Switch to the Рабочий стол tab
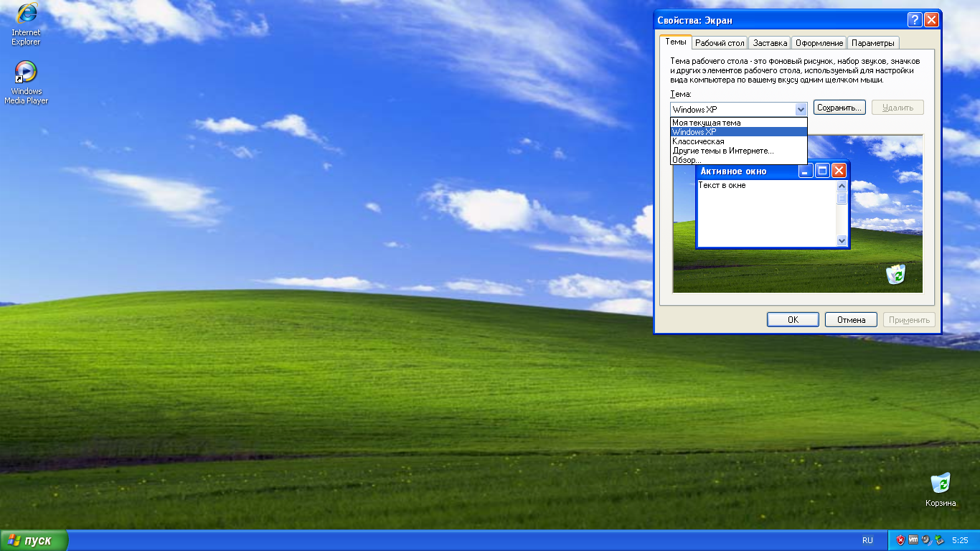This screenshot has width=980, height=551. tap(720, 43)
